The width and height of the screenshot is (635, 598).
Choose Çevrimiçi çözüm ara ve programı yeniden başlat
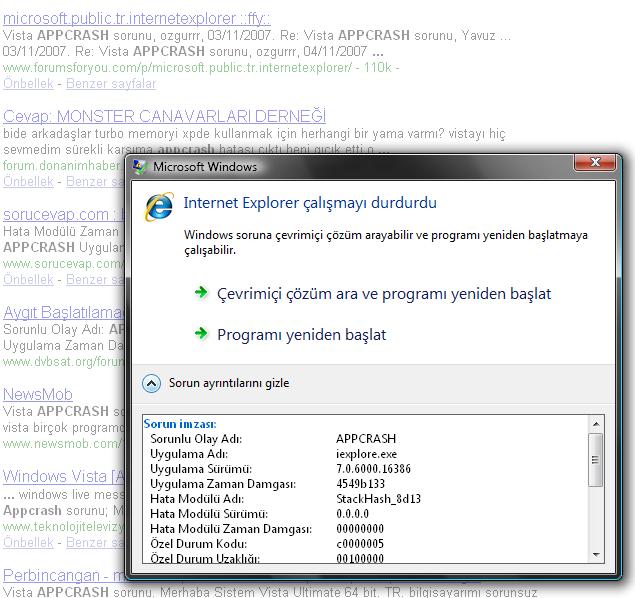384,294
